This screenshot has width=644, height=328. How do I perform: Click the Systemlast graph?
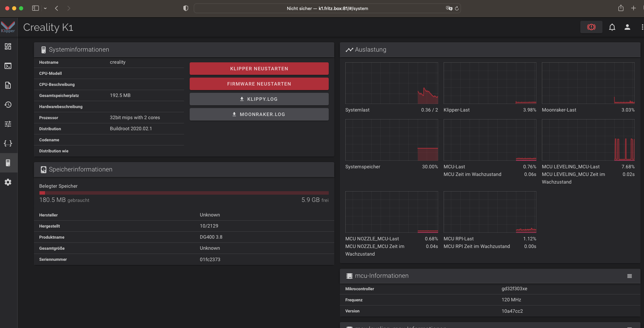(392, 83)
